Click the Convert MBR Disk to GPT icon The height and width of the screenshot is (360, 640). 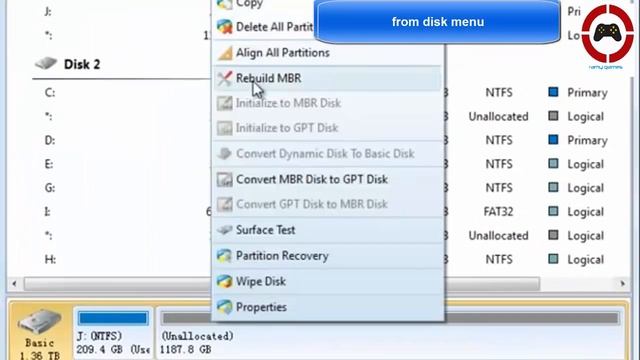pos(224,180)
